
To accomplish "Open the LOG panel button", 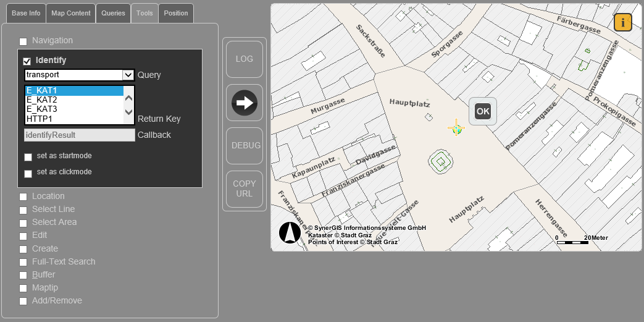I will tap(245, 59).
